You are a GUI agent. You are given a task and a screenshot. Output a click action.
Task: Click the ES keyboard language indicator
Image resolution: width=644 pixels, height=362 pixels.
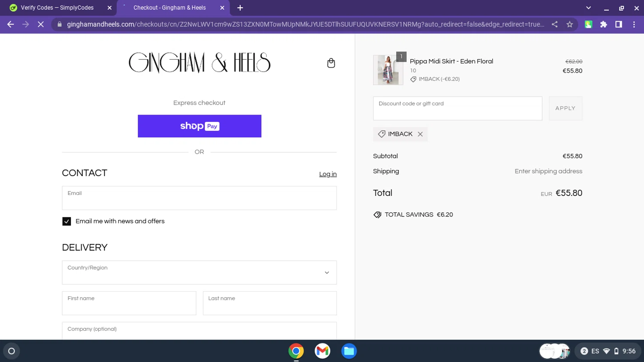point(595,351)
